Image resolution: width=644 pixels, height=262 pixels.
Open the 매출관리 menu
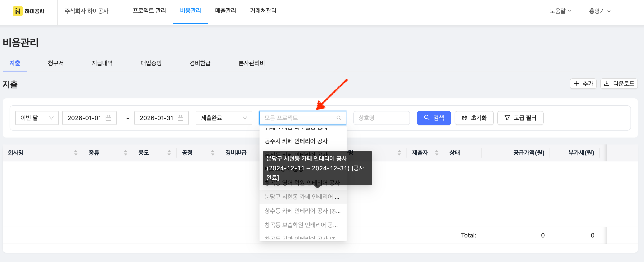pos(225,11)
